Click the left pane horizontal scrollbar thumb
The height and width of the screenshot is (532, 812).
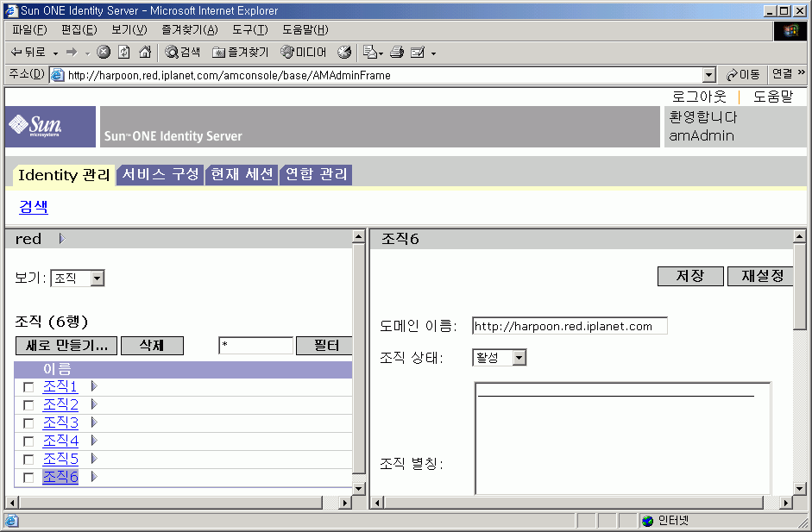171,503
